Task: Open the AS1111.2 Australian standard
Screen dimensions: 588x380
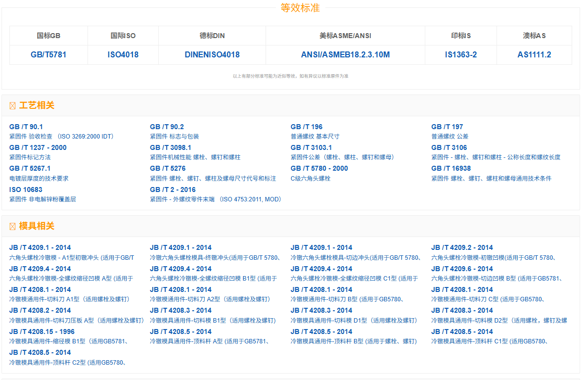Action: (x=534, y=55)
